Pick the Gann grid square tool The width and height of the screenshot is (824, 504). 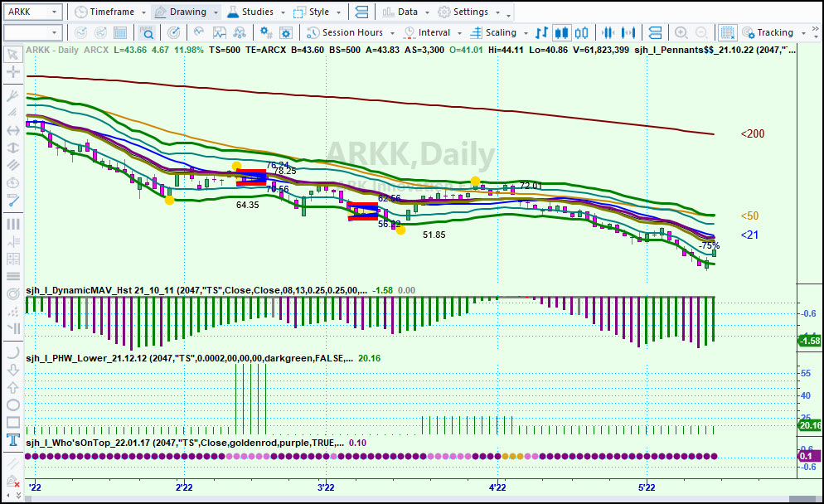(x=13, y=259)
